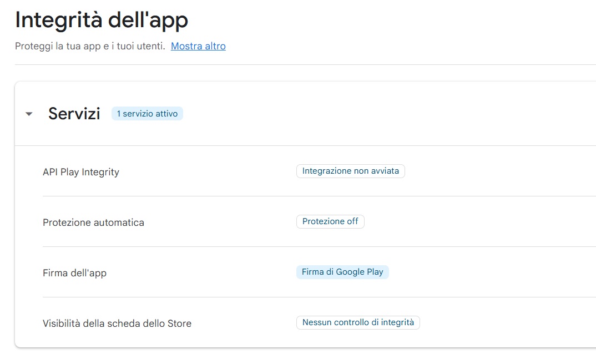Check the Store listing visibility status badge

tap(358, 322)
